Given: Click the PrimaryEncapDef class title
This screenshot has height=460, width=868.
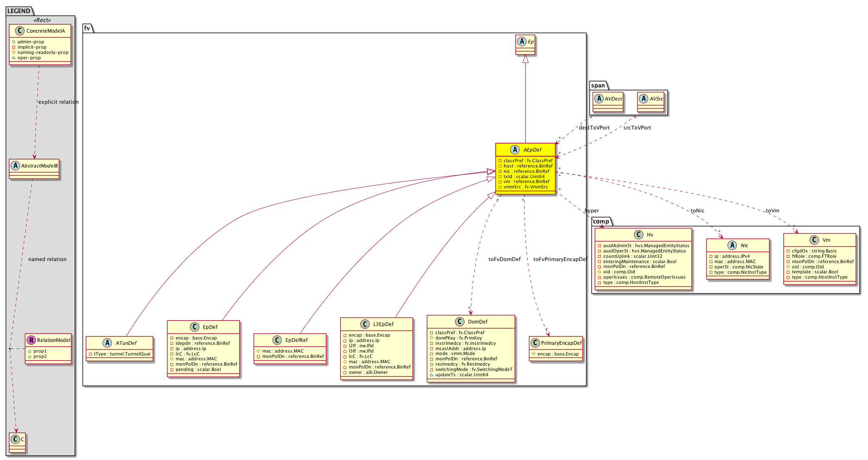Looking at the screenshot, I should [x=561, y=343].
